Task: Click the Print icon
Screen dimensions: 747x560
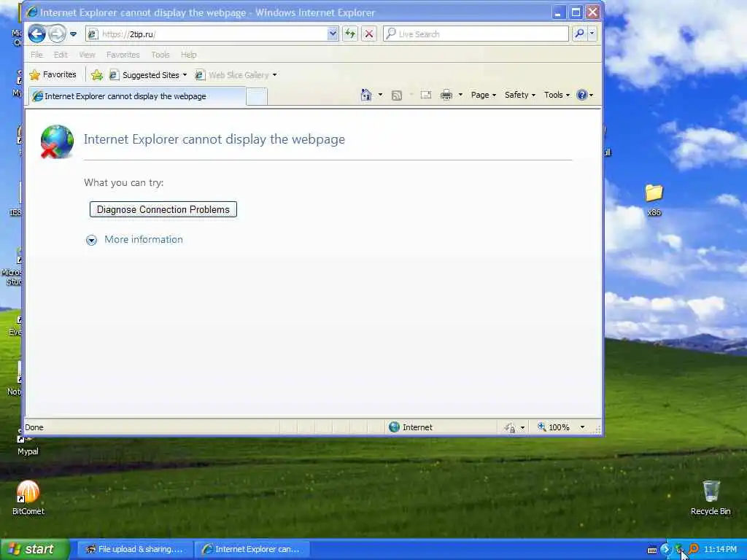Action: 446,95
